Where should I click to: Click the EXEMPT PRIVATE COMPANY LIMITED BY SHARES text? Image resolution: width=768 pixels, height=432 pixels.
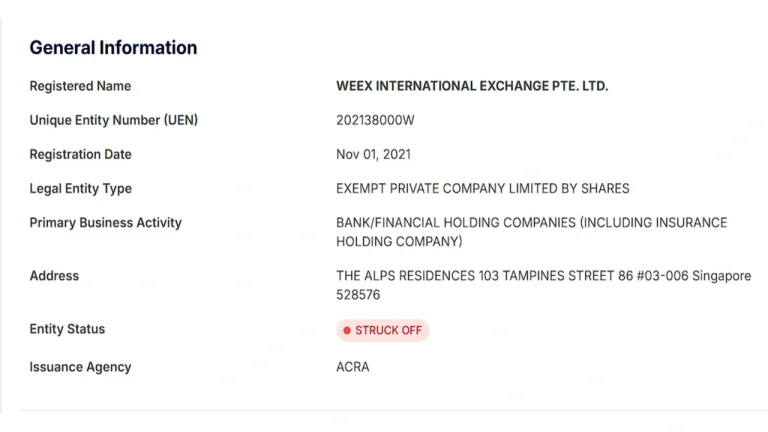click(x=482, y=189)
